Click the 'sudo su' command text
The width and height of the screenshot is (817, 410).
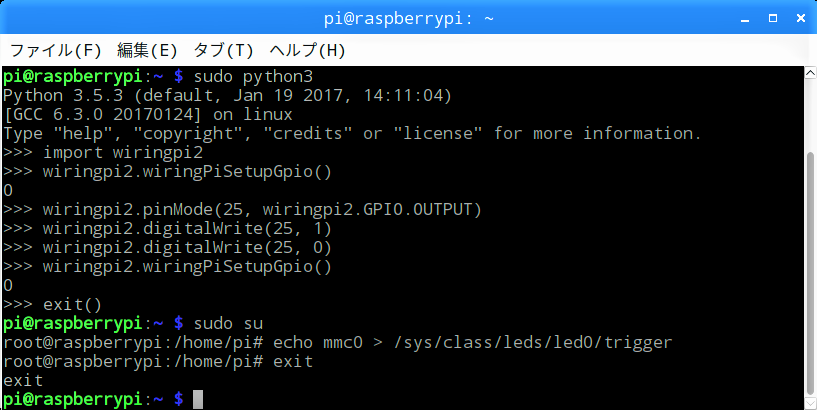point(228,324)
